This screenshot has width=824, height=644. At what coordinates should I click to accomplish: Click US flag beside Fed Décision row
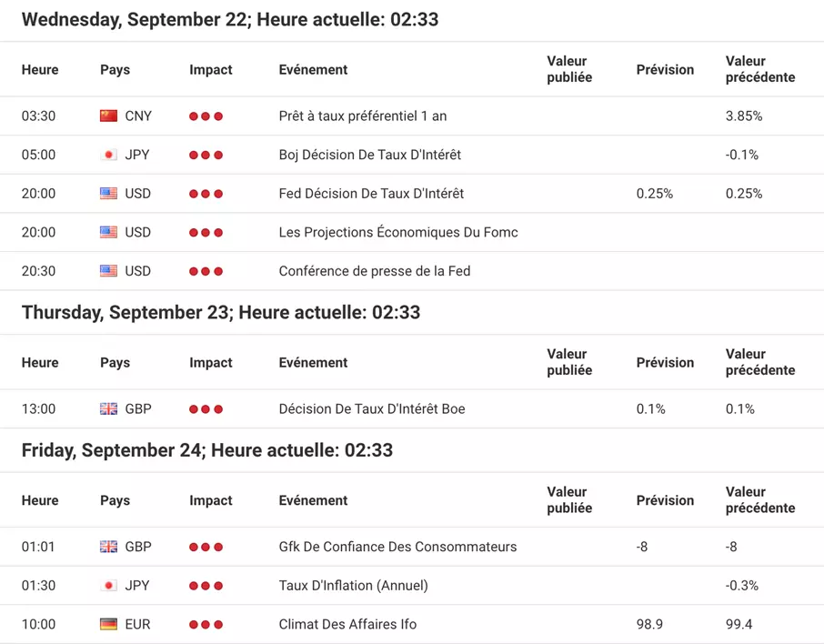109,194
